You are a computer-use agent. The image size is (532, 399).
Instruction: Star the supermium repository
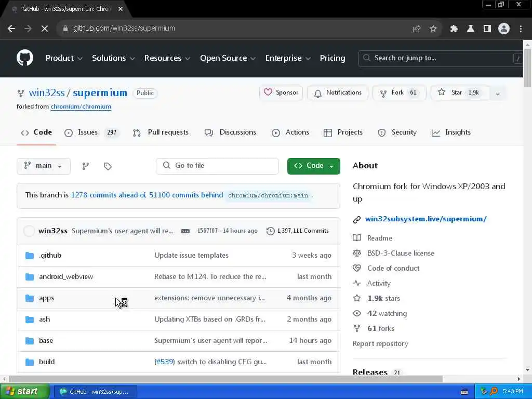[x=460, y=92]
